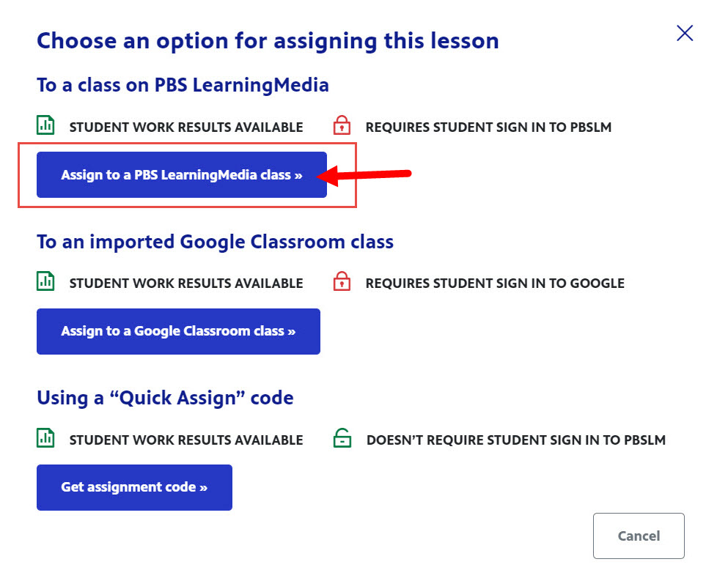
Task: Click the Get assignment code button
Action: [x=134, y=487]
